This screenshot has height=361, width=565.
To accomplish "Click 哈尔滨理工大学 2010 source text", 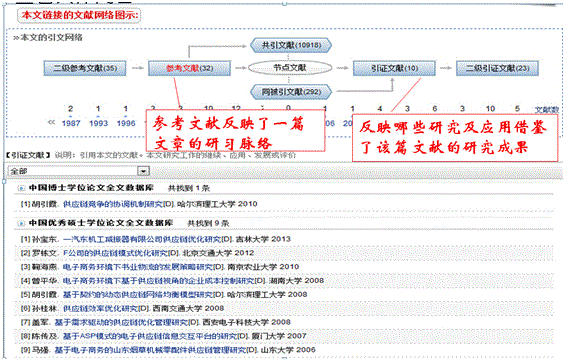I will [x=217, y=204].
